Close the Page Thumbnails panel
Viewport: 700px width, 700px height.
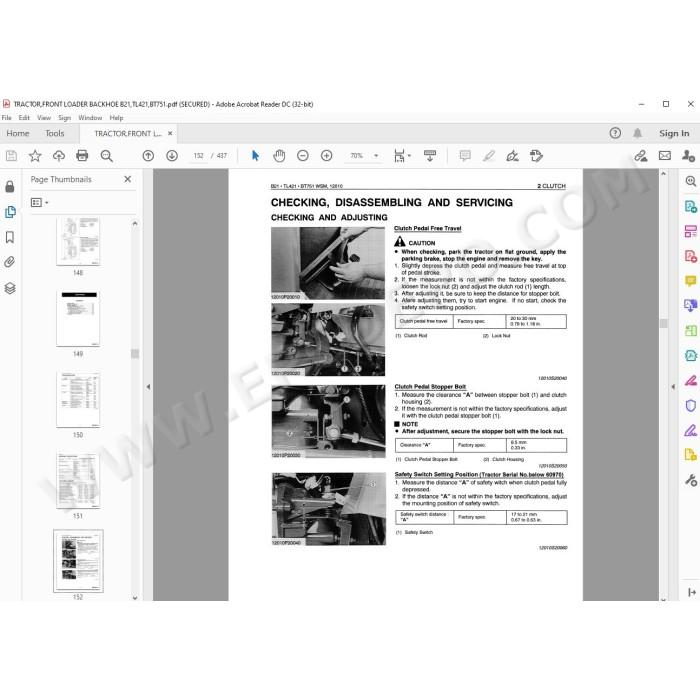point(128,179)
